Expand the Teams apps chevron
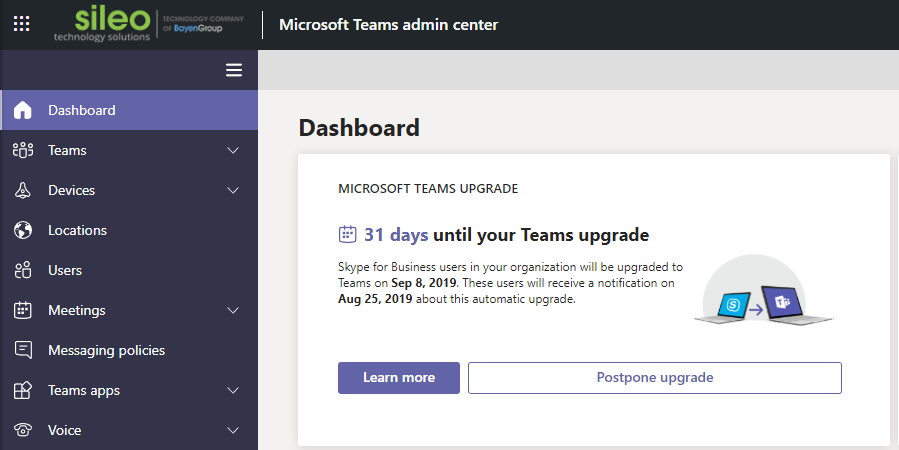The image size is (899, 450). tap(233, 390)
